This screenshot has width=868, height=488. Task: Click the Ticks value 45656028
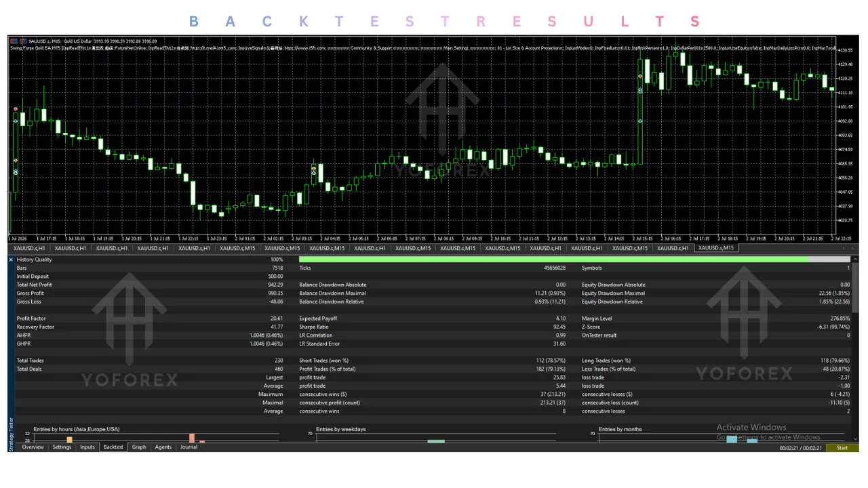554,268
